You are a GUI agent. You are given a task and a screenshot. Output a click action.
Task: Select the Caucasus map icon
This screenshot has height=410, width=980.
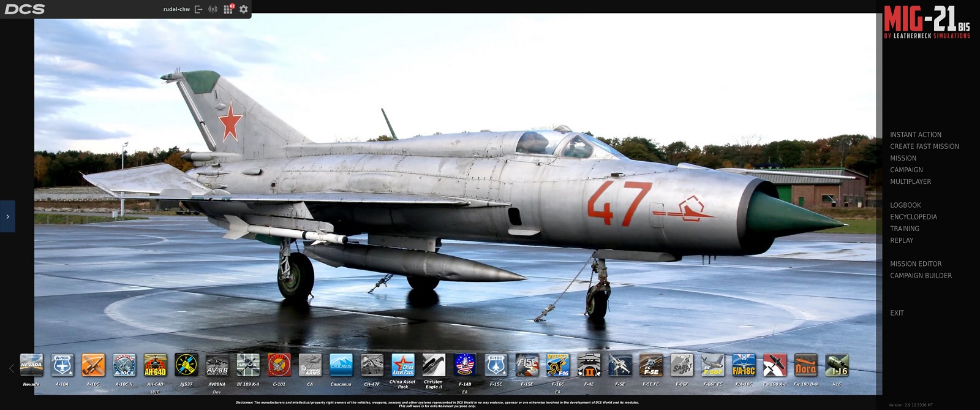pos(341,365)
